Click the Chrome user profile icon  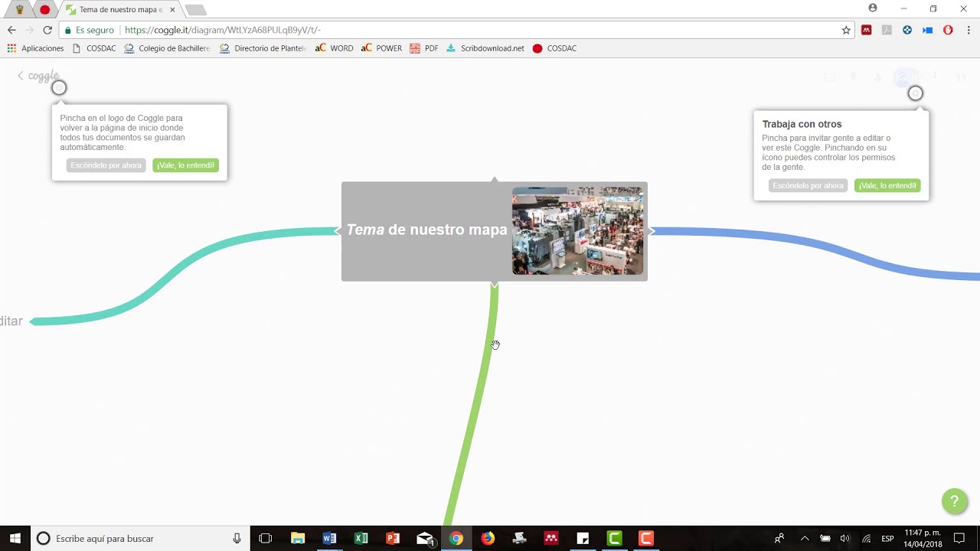(873, 8)
